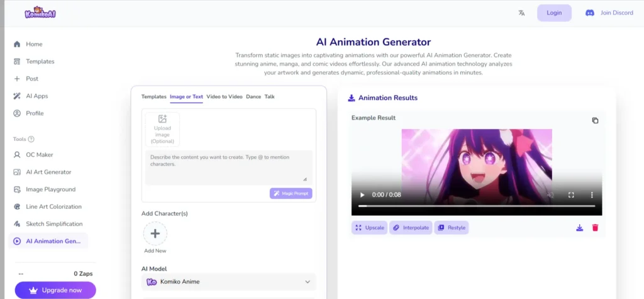Viewport: 644px width, 299px height.
Task: Click the Line Art Colorization palette icon
Action: (17, 206)
